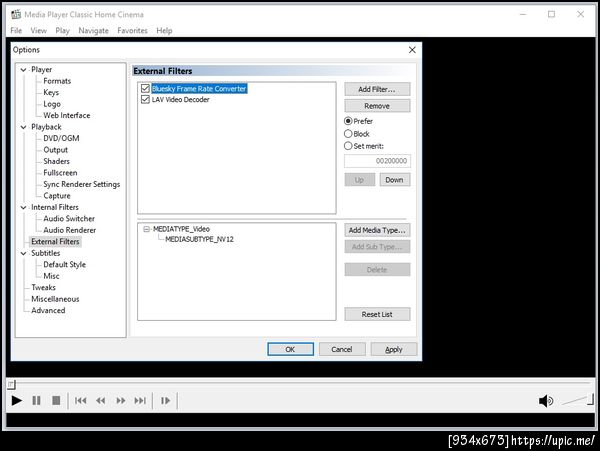The height and width of the screenshot is (451, 600).
Task: Select Tweaks in the options tree
Action: [43, 288]
